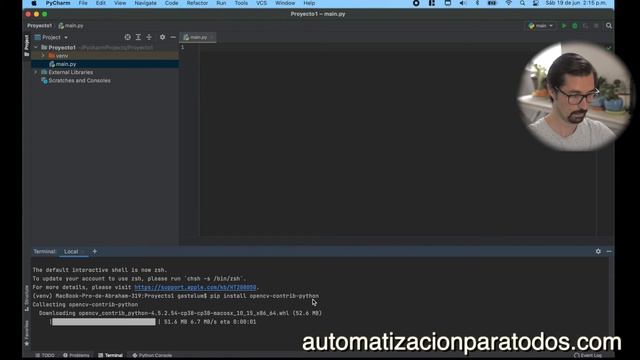The width and height of the screenshot is (640, 360).
Task: Click Run with Coverage icon
Action: (585, 26)
